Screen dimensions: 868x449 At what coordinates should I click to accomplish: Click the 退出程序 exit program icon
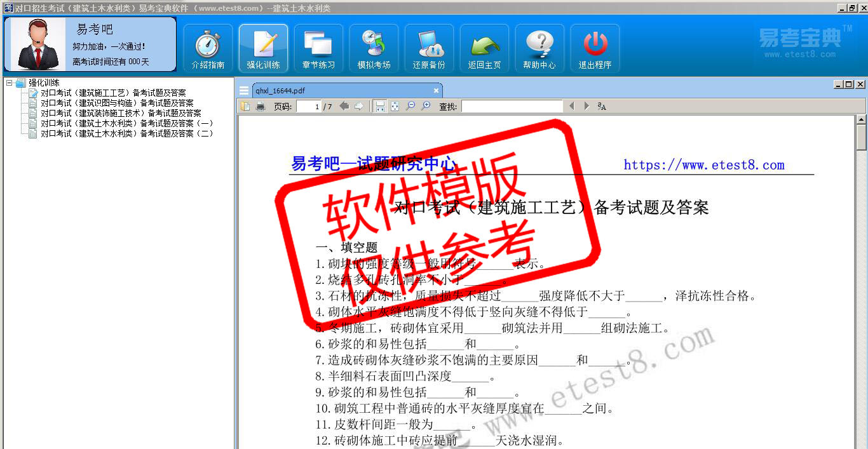click(x=595, y=48)
